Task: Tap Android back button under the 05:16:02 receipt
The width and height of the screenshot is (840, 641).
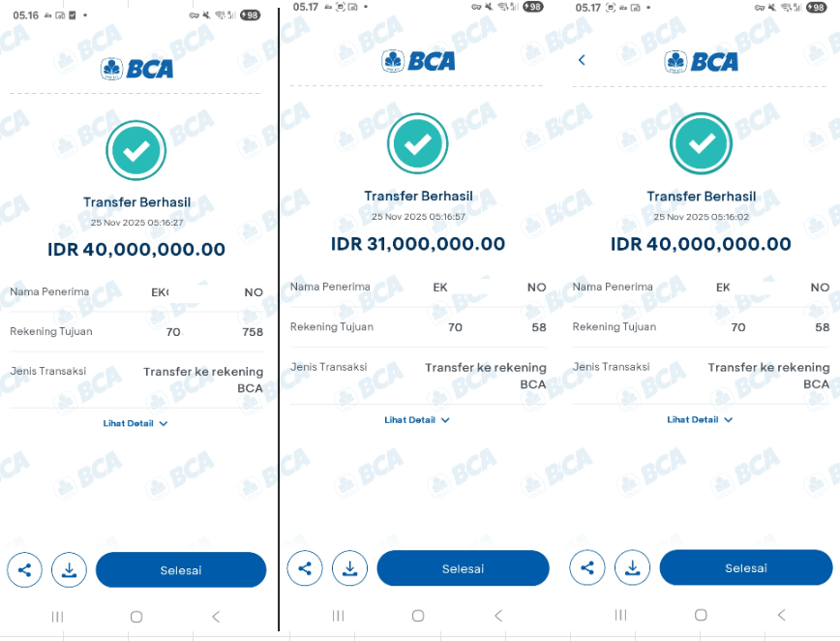Action: pos(781,616)
